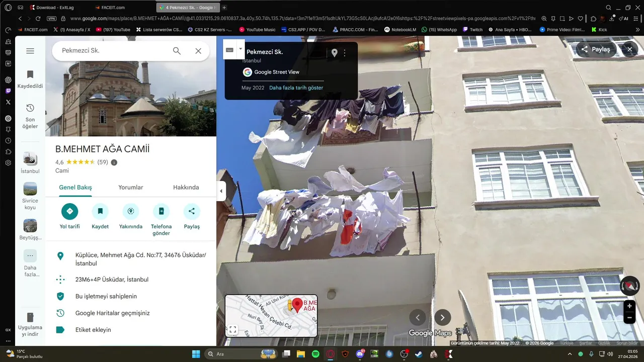Viewport: 644px width, 362px height.
Task: Go to next Street View image arrow
Action: coord(443,317)
